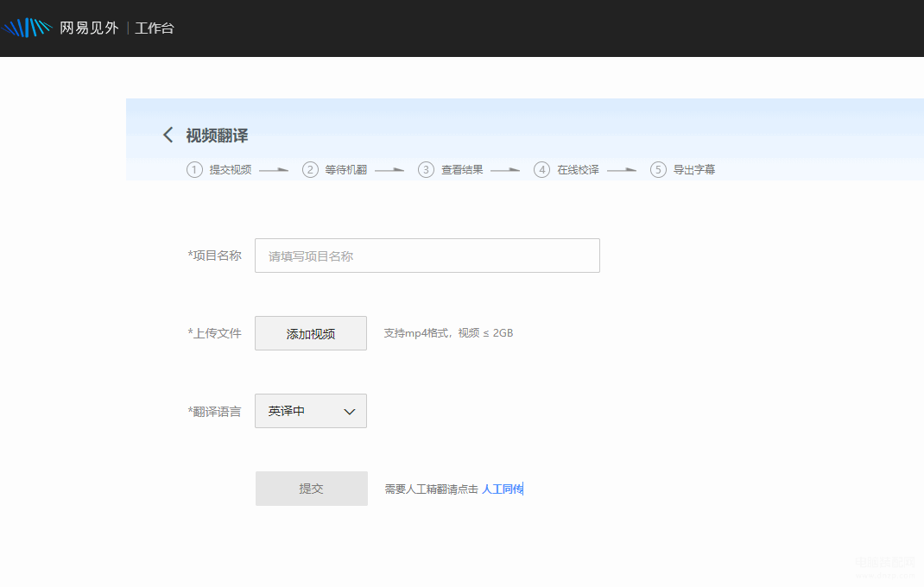Viewport: 924px width, 587px height.
Task: Go back using the arrow beside 视频翻译
Action: pyautogui.click(x=168, y=135)
